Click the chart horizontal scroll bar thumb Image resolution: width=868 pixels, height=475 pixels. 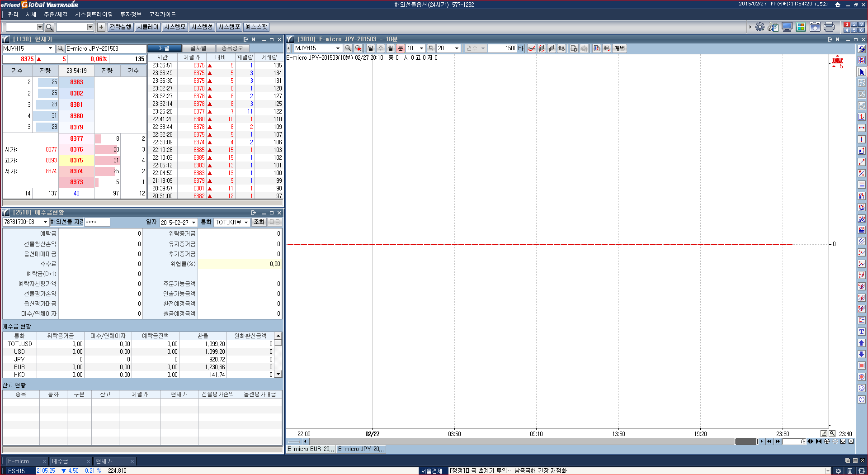tap(745, 442)
